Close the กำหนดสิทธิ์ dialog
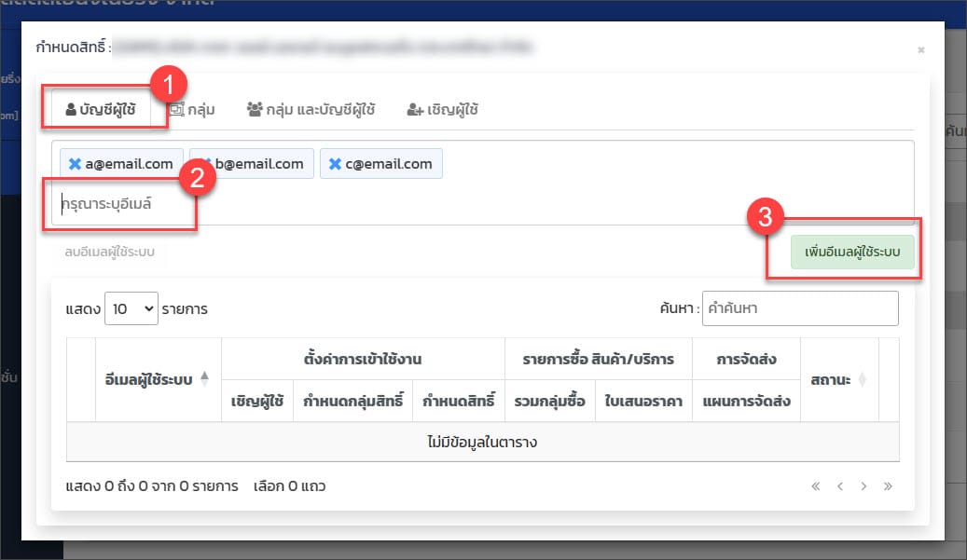Image resolution: width=967 pixels, height=560 pixels. [920, 49]
